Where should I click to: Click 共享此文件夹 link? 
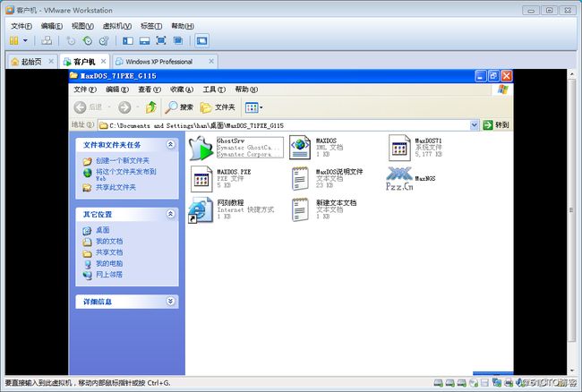point(116,187)
